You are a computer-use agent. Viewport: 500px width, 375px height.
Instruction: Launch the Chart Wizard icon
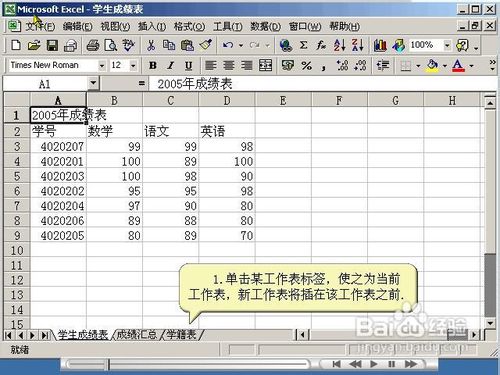(380, 45)
